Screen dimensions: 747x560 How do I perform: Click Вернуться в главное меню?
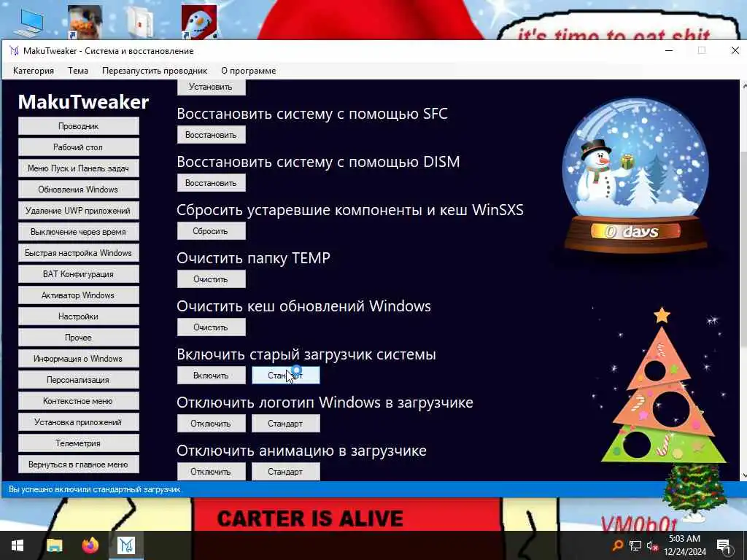(79, 464)
